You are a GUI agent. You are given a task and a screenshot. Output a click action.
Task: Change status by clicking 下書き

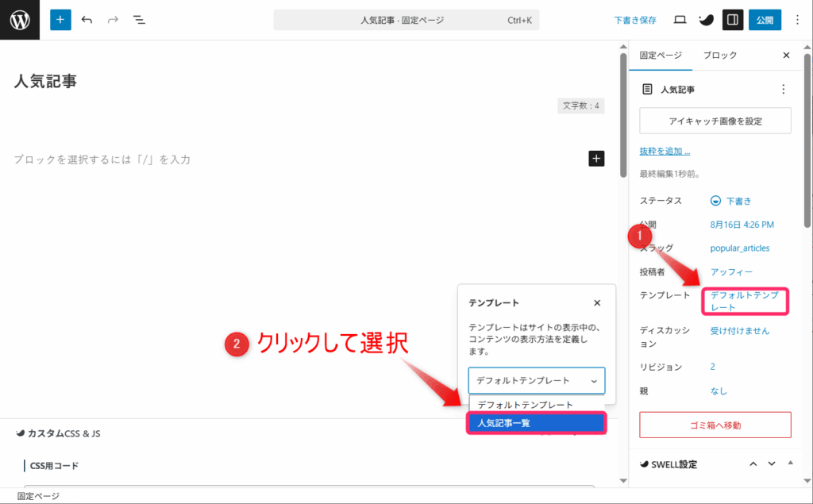tap(738, 201)
